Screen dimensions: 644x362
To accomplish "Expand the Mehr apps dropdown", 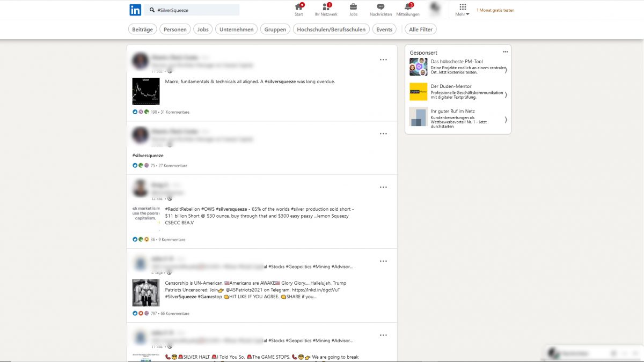I will (463, 10).
